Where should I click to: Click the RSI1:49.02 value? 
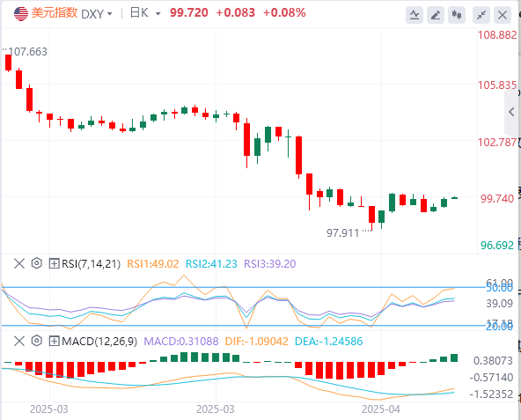point(153,264)
